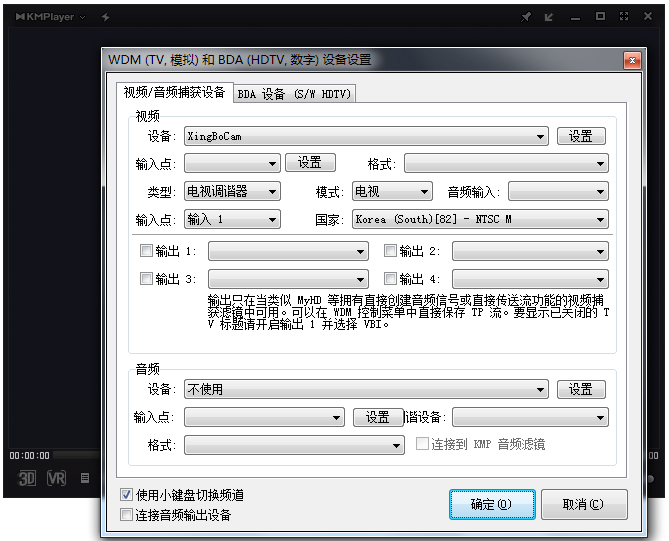Click 设置 button next to XingBoCam device

[x=581, y=137]
